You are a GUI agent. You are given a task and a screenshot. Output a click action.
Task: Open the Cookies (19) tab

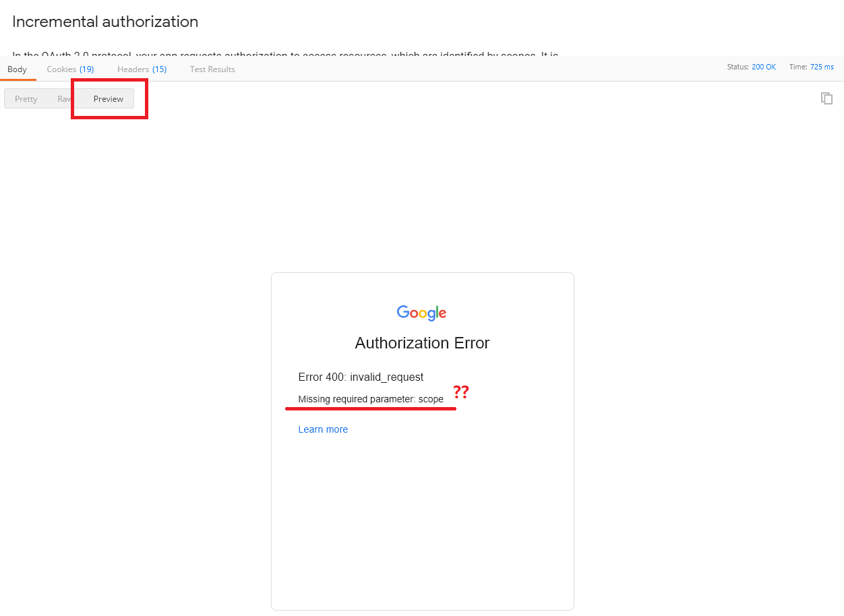click(70, 69)
